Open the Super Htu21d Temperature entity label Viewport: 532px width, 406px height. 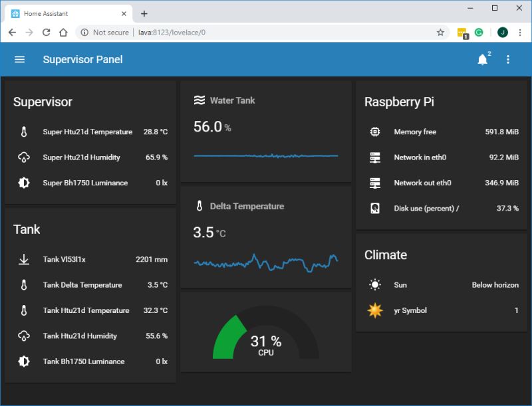88,132
